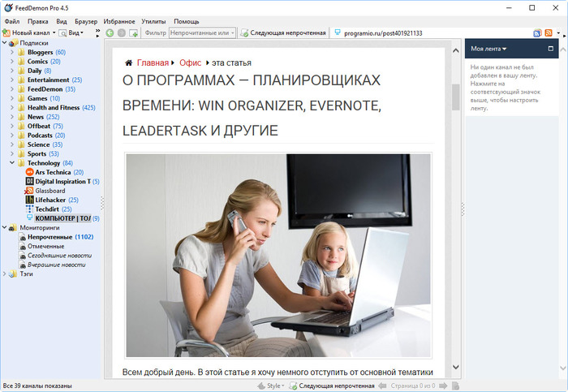Screen dimensions: 568x392
Task: Click the Тэги folder icon
Action: (x=13, y=274)
